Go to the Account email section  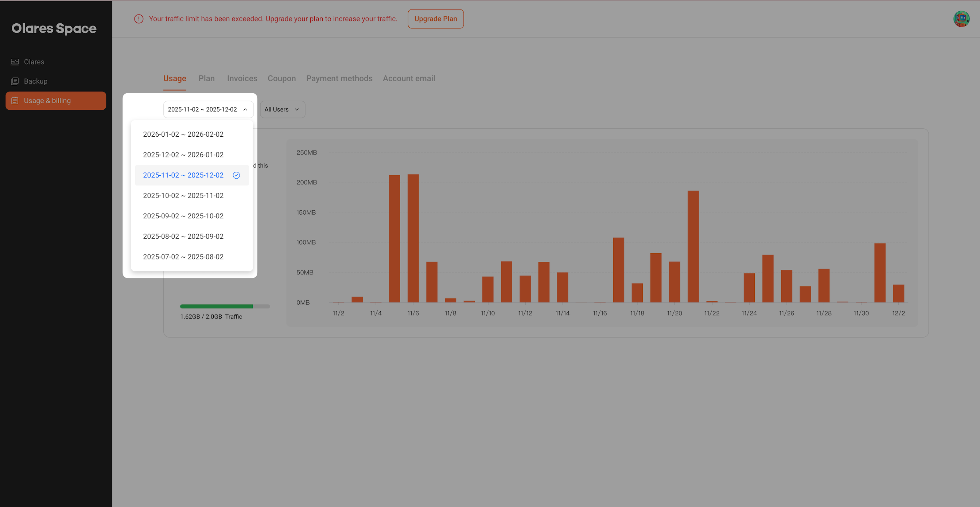click(409, 78)
